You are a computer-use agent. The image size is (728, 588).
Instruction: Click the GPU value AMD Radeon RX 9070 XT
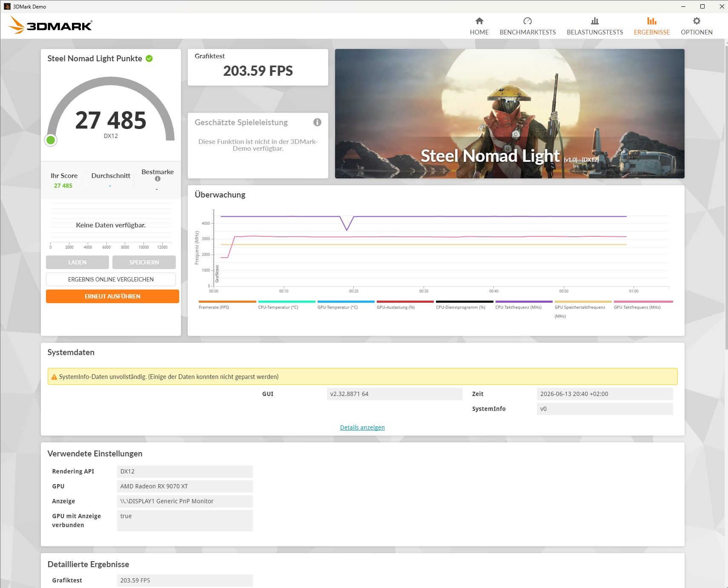coord(185,486)
